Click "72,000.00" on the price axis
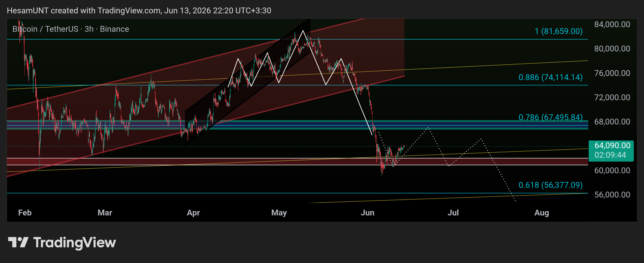The image size is (644, 263). [x=612, y=97]
